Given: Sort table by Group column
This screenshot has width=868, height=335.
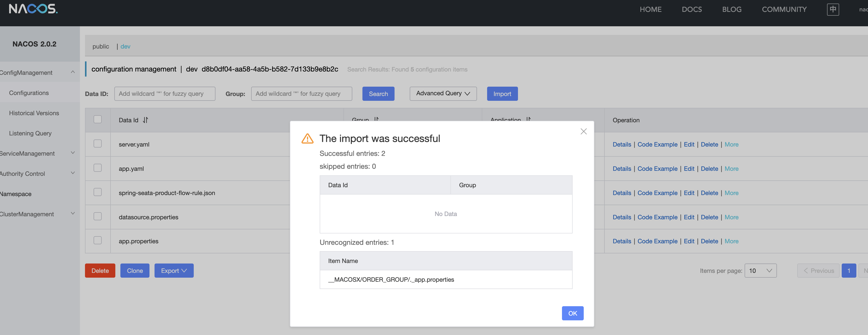Looking at the screenshot, I should click(x=376, y=119).
